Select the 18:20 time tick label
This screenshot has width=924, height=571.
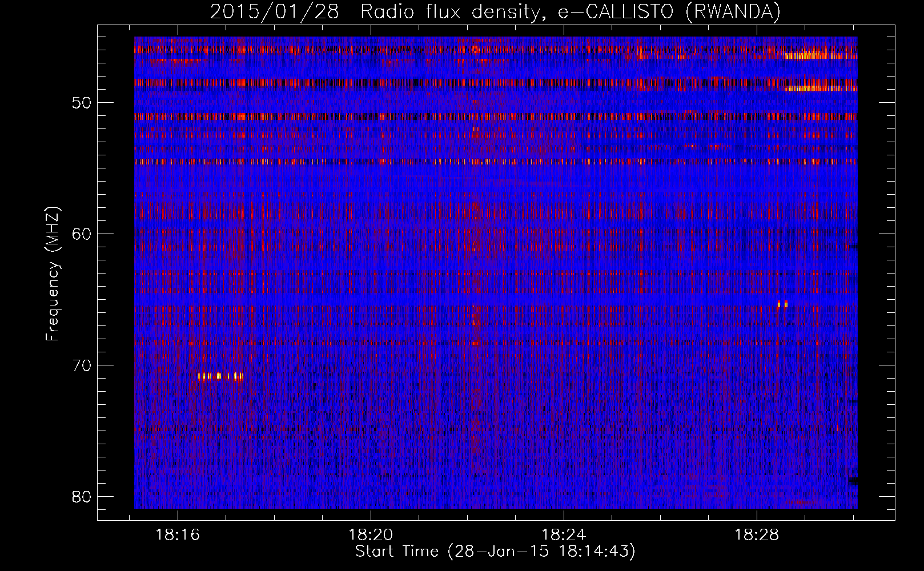pyautogui.click(x=371, y=535)
